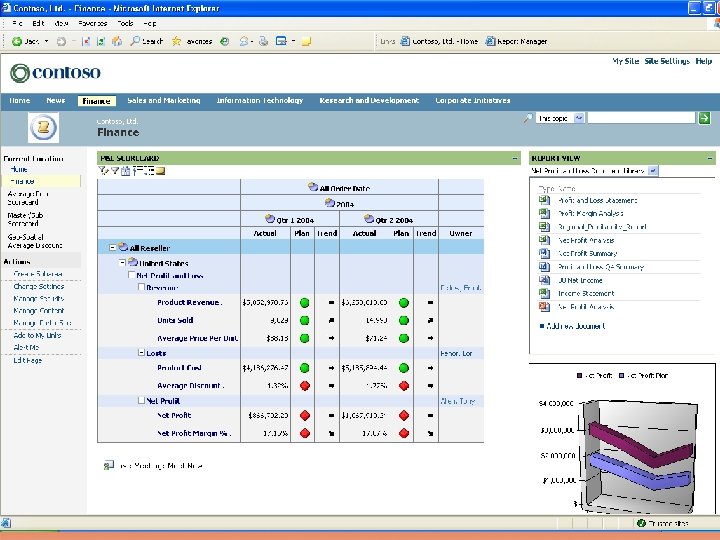
Task: Click the Forward arrow in IE toolbar
Action: pyautogui.click(x=61, y=41)
